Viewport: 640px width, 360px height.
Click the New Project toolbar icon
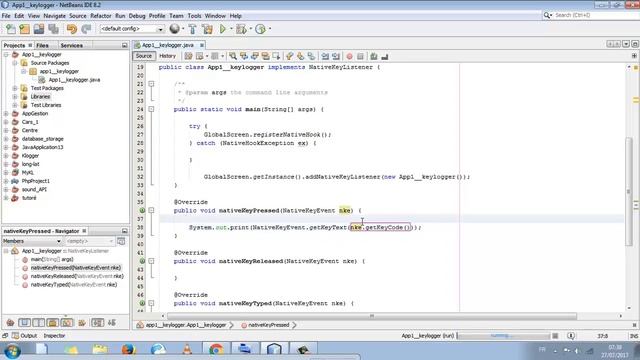click(24, 29)
